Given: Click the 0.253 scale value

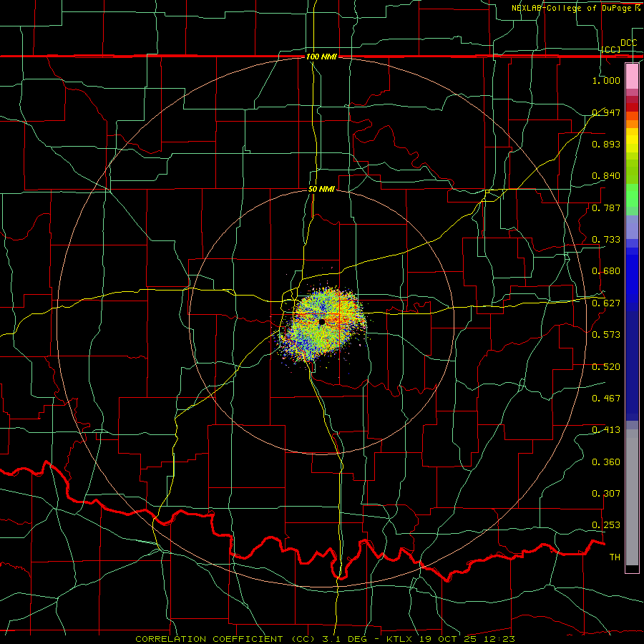Looking at the screenshot, I should coord(606,525).
